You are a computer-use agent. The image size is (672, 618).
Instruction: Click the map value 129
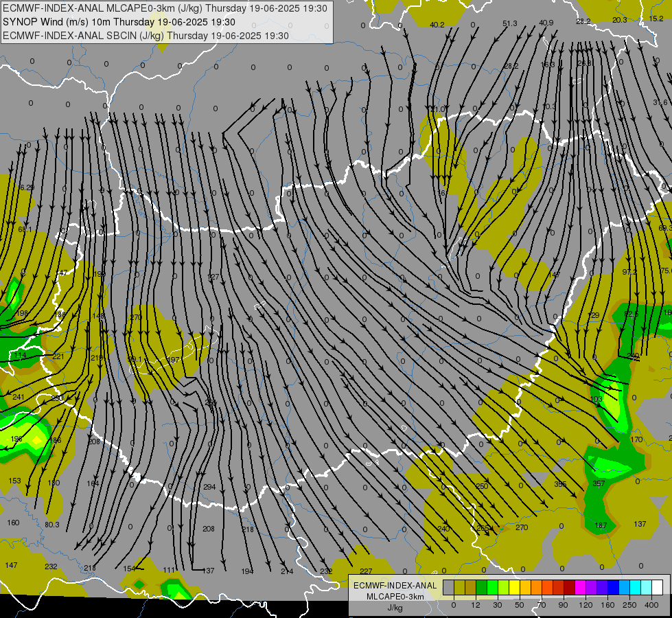(593, 315)
